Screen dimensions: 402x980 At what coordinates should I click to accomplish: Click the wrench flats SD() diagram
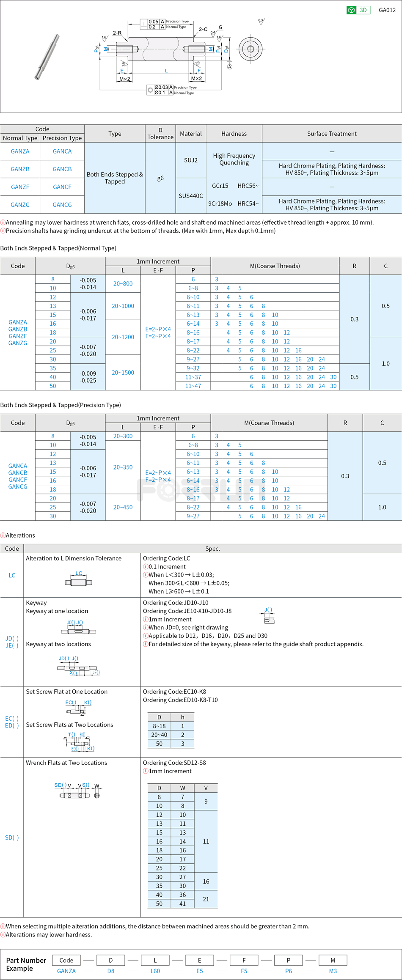(79, 791)
